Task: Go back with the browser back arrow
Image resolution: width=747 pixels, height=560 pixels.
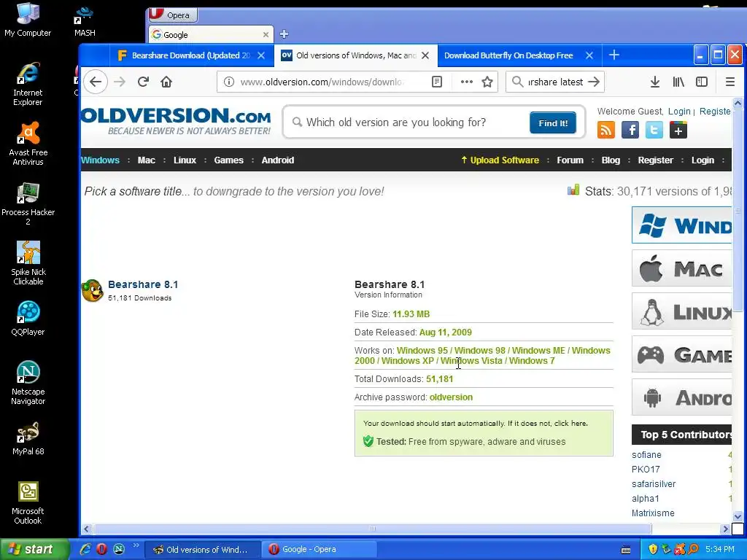Action: [96, 82]
